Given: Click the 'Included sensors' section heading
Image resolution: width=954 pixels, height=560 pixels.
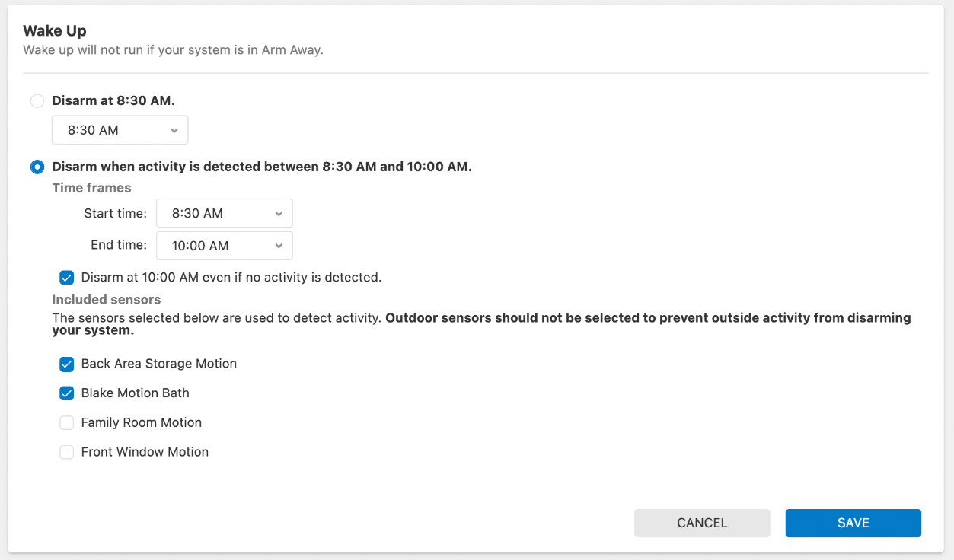Looking at the screenshot, I should coord(106,300).
